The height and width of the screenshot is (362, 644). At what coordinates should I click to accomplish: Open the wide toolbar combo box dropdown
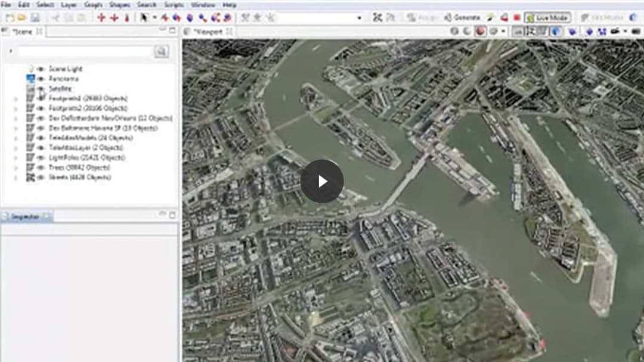click(360, 18)
